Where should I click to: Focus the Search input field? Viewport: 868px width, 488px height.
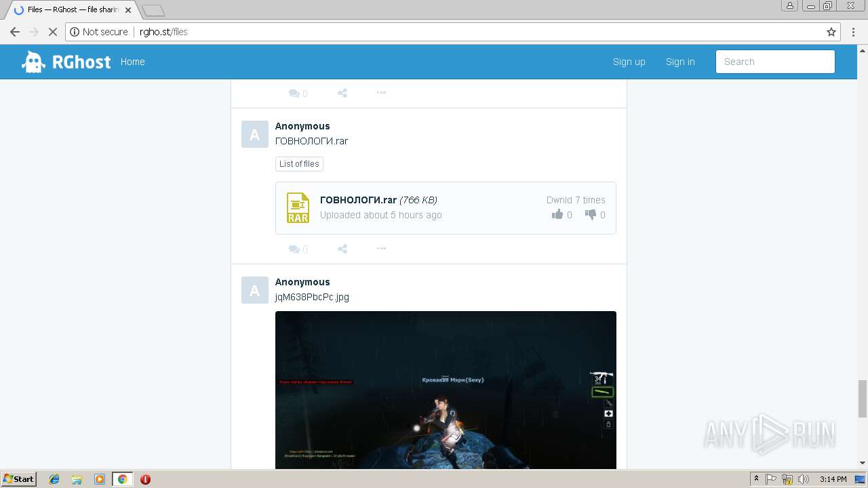(x=775, y=62)
